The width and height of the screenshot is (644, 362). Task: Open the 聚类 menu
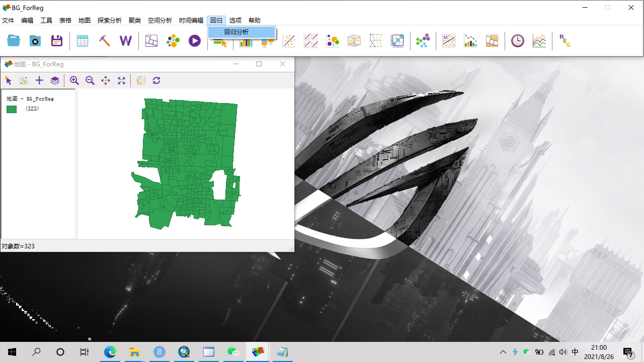pyautogui.click(x=135, y=20)
